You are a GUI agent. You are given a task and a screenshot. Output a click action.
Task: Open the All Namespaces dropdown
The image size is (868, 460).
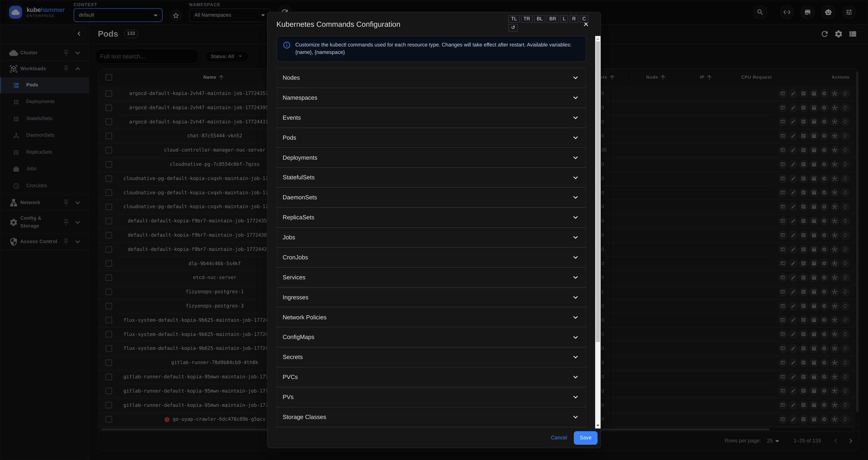click(x=229, y=15)
